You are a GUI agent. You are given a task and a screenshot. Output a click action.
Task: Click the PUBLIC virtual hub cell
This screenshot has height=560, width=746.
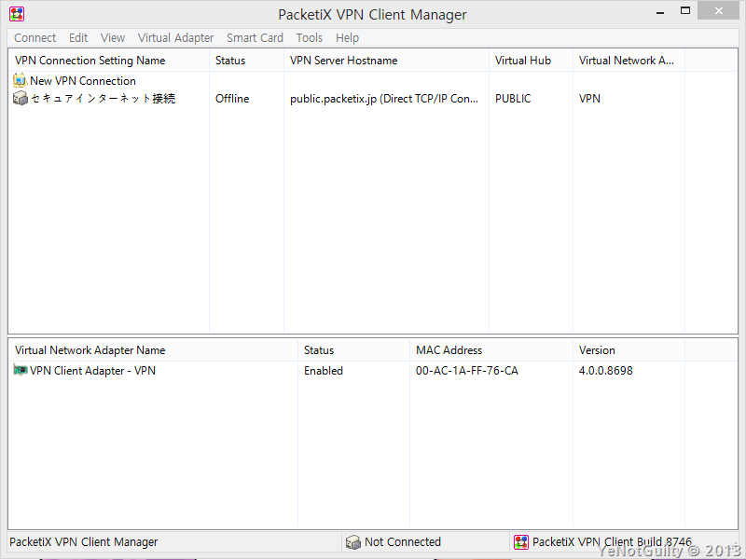click(513, 99)
